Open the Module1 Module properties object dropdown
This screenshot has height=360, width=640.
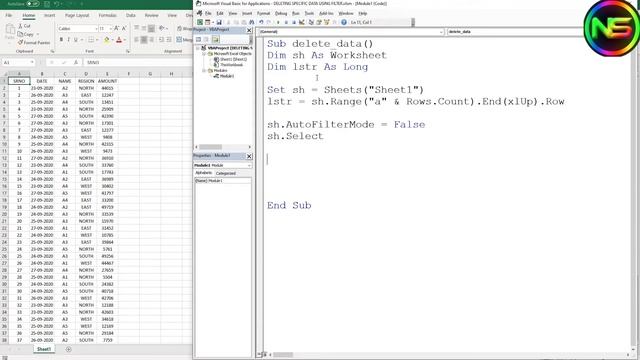(249, 165)
